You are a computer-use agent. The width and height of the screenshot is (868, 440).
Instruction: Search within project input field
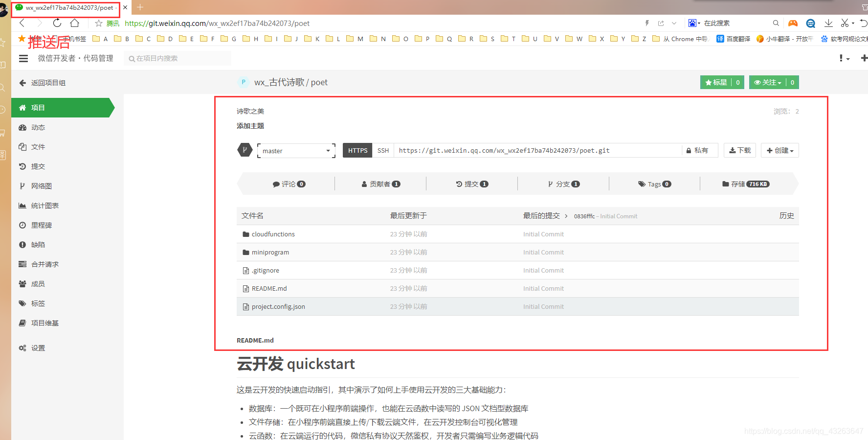click(x=178, y=58)
